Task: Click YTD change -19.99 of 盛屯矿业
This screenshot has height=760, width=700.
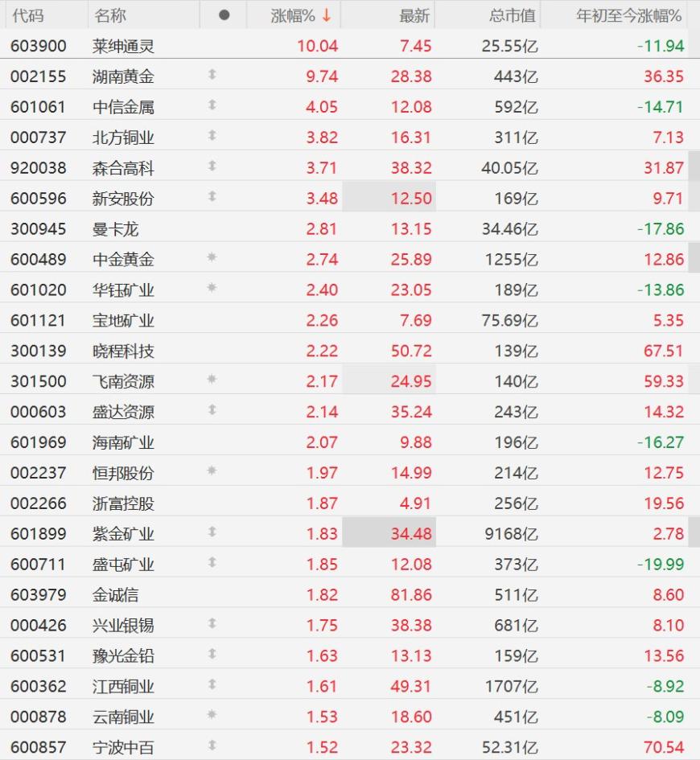Action: coord(661,565)
